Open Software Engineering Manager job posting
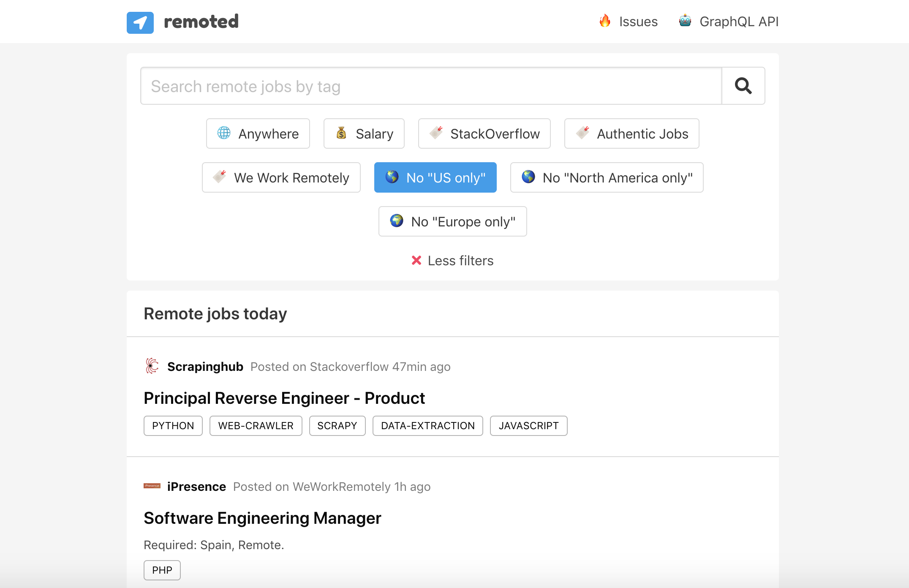 click(x=262, y=518)
